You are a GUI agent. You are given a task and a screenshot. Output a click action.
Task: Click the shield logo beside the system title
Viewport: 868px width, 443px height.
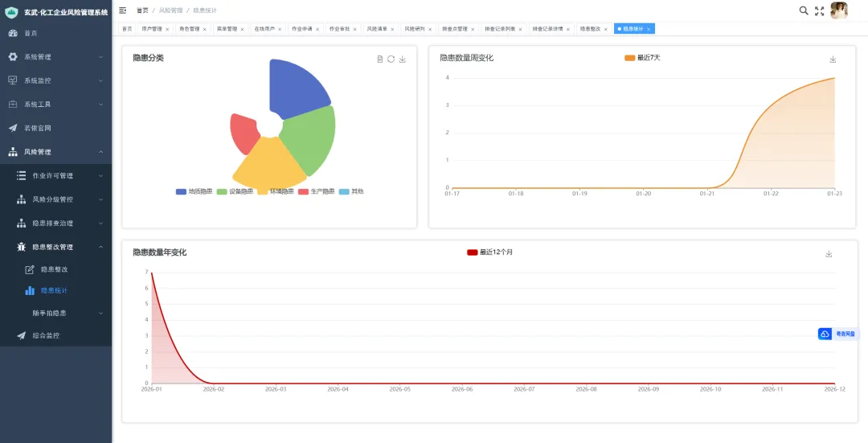pos(11,12)
